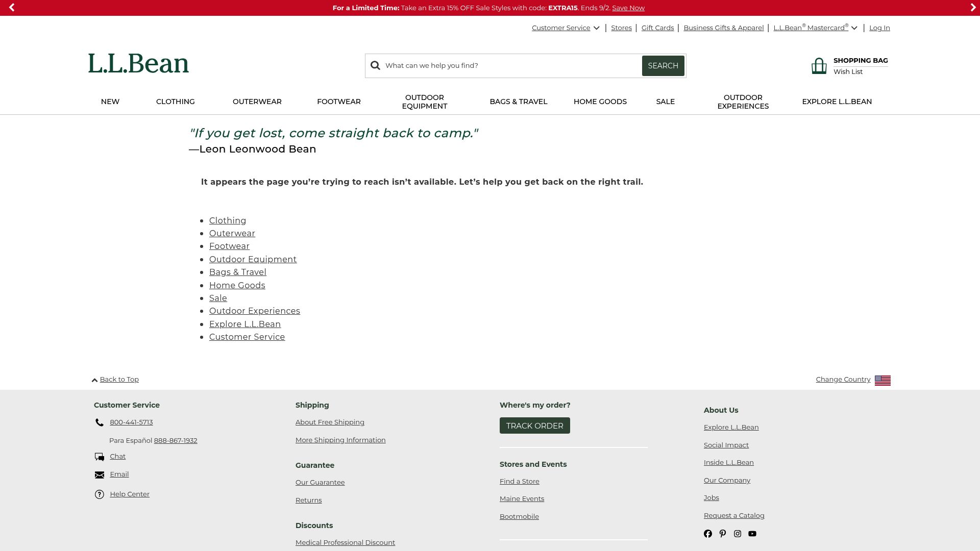Click the Save Now promo link
The height and width of the screenshot is (551, 980).
pyautogui.click(x=628, y=8)
